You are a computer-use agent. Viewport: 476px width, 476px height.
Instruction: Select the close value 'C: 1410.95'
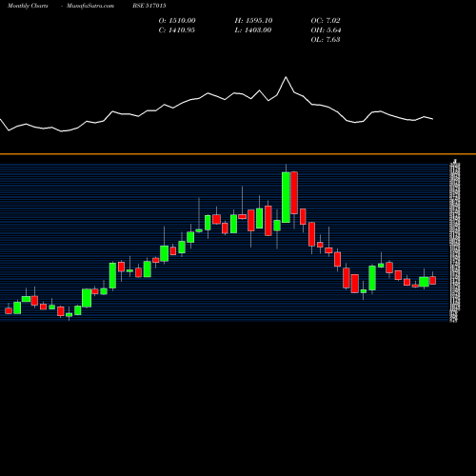(177, 30)
